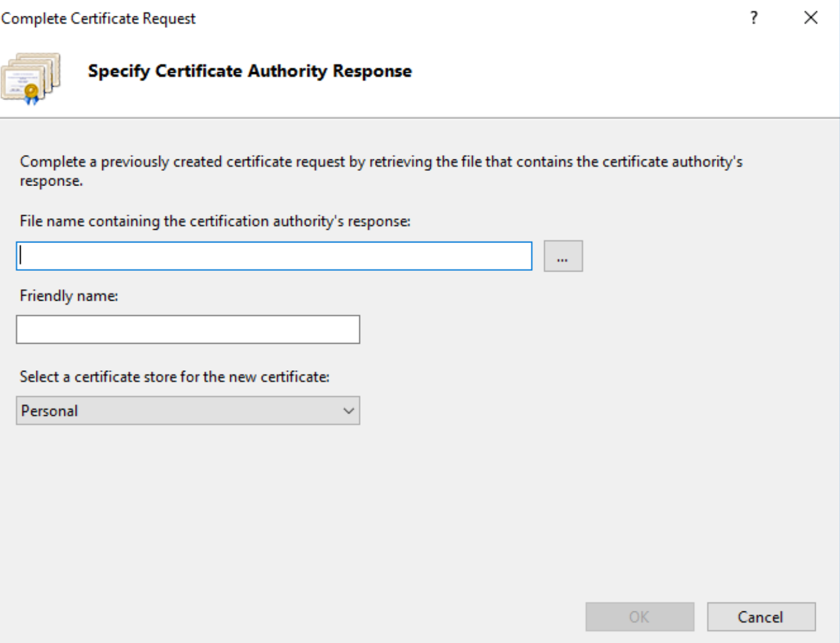Activate the ellipsis icon to locate the response file
The height and width of the screenshot is (643, 840).
(563, 256)
